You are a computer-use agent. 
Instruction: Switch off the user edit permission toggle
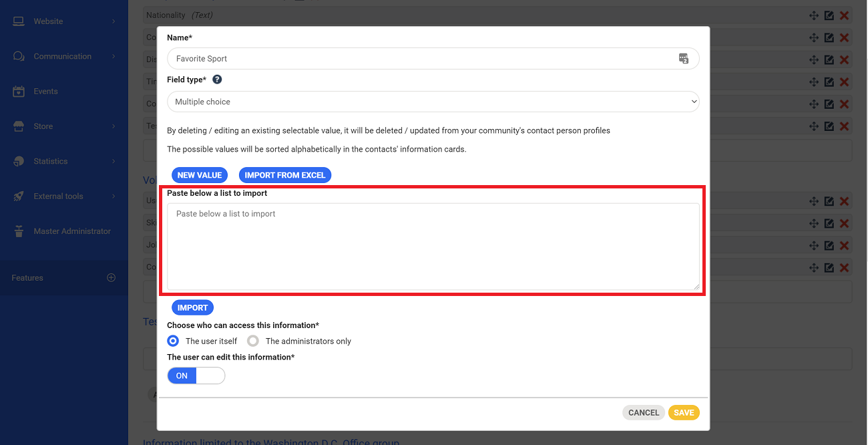[196, 376]
